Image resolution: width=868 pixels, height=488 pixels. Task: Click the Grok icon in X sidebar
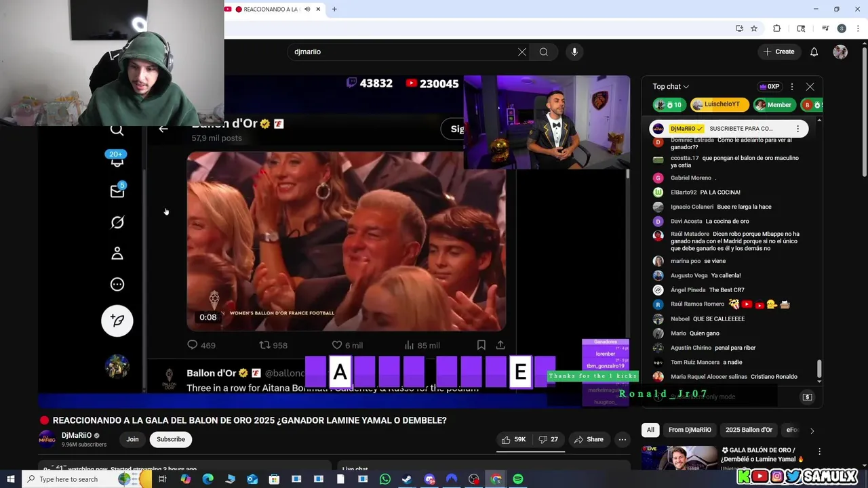[117, 222]
